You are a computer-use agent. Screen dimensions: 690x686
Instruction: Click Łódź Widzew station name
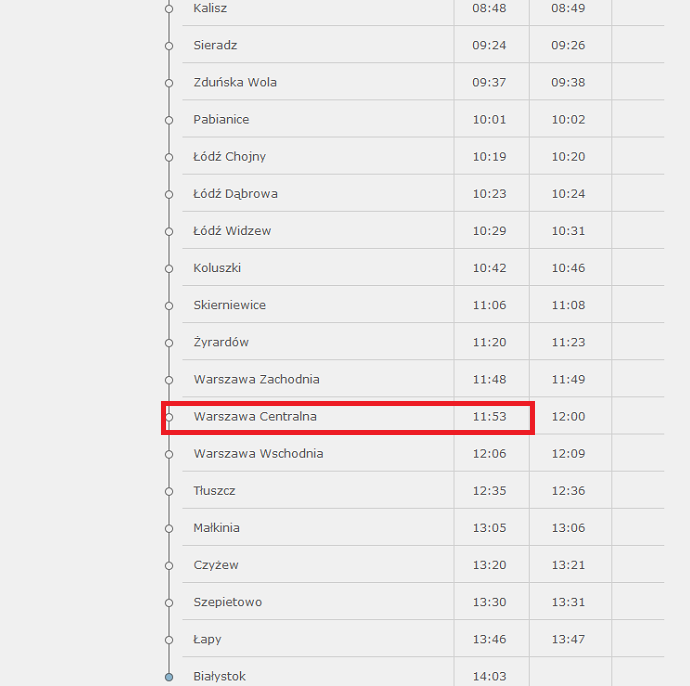[232, 231]
